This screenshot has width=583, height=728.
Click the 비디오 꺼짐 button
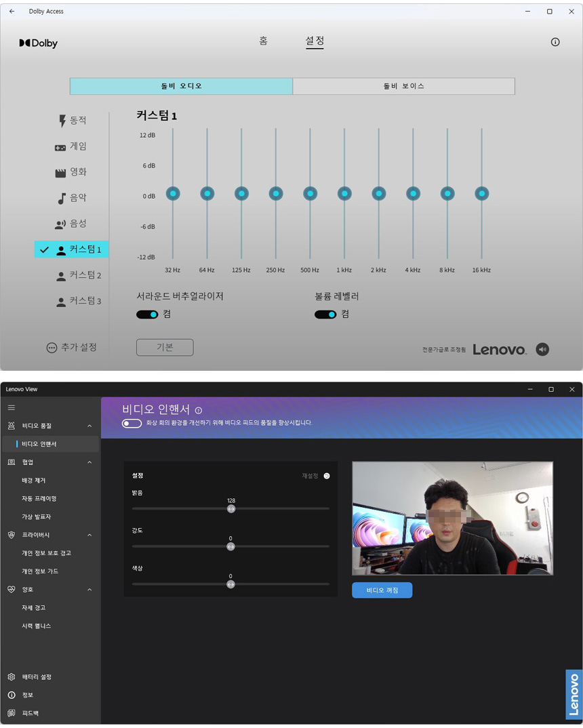382,590
